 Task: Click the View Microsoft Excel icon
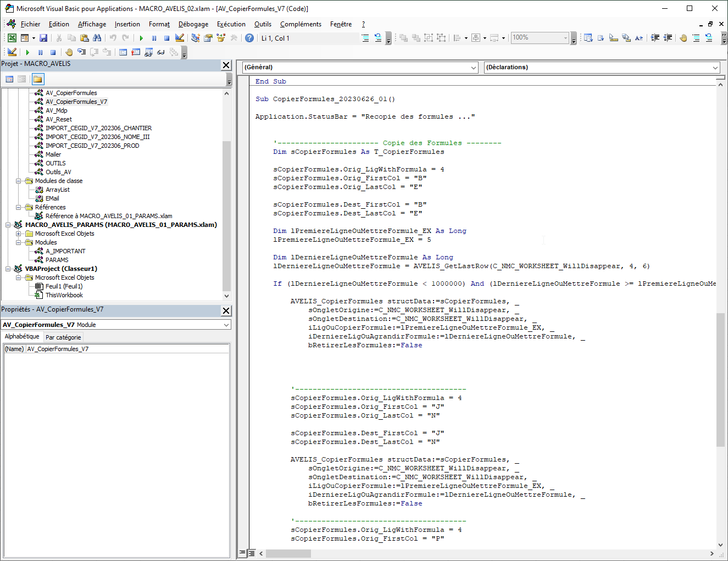12,38
